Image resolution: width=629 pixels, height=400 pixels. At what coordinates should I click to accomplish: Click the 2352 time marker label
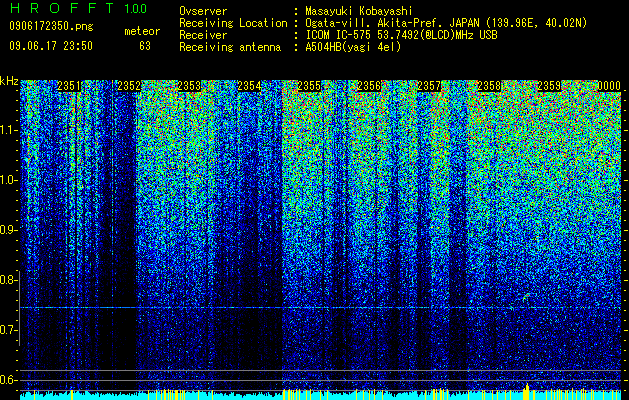(x=129, y=86)
